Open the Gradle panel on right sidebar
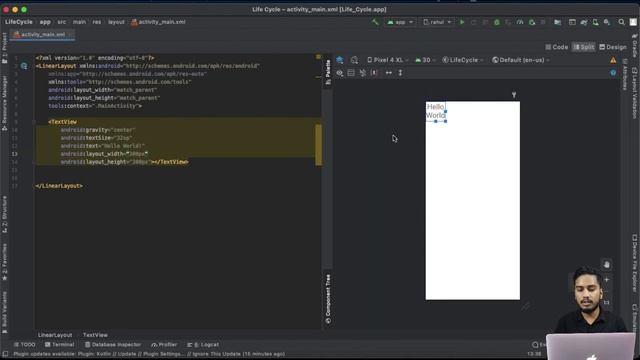This screenshot has height=360, width=640. pyautogui.click(x=635, y=46)
